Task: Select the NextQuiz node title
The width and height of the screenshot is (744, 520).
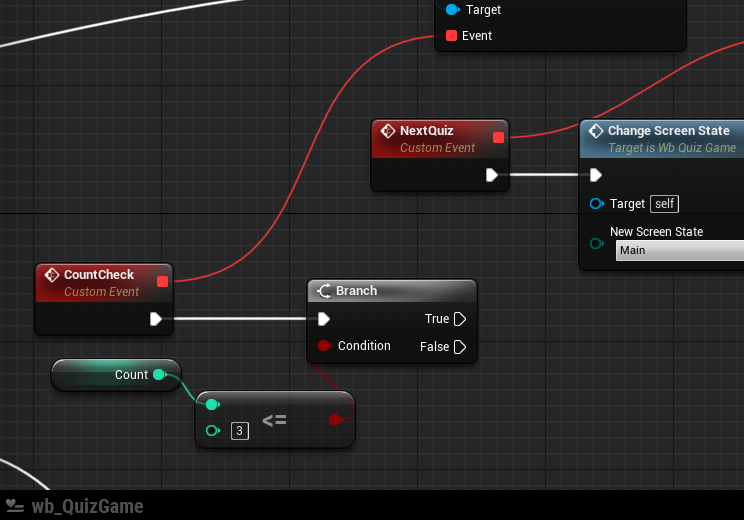Action: pos(427,130)
